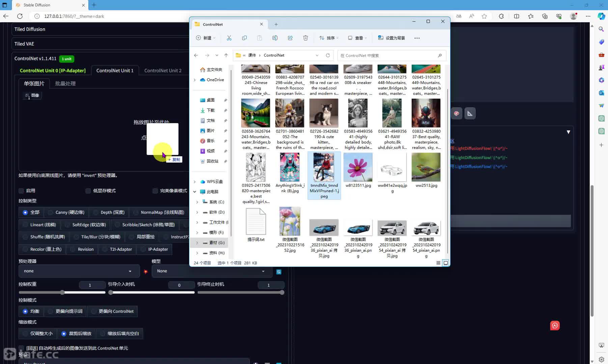
Task: Collapse 此电脑 tree node
Action: tap(195, 192)
